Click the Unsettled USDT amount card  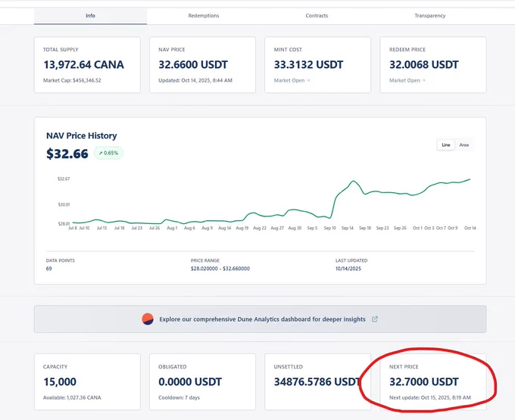coord(317,382)
